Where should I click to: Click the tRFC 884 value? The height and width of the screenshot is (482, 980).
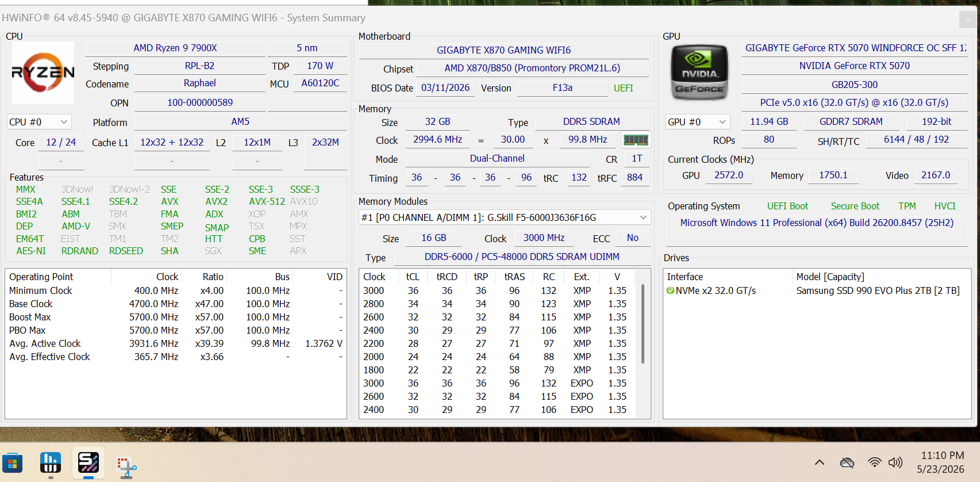635,178
